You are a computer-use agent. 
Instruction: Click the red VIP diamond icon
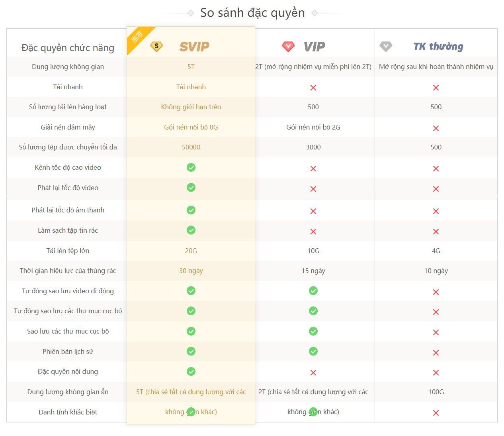[288, 47]
